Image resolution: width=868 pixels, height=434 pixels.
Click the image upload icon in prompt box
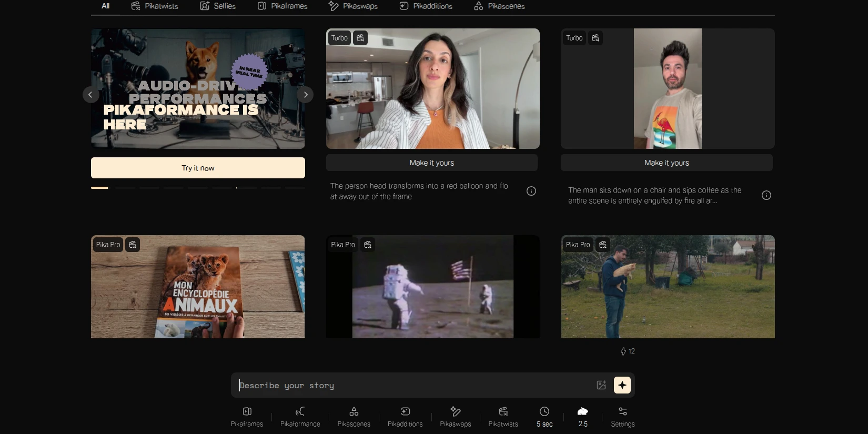(601, 385)
